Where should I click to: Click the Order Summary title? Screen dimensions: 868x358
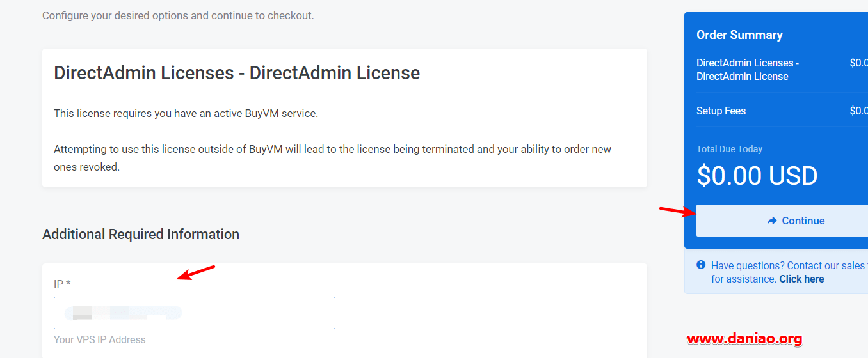click(x=739, y=35)
